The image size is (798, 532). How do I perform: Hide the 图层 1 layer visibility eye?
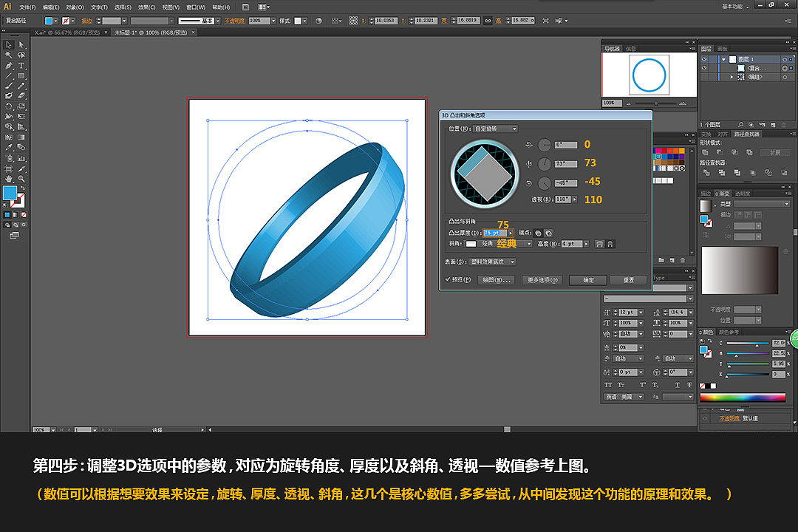click(x=704, y=58)
